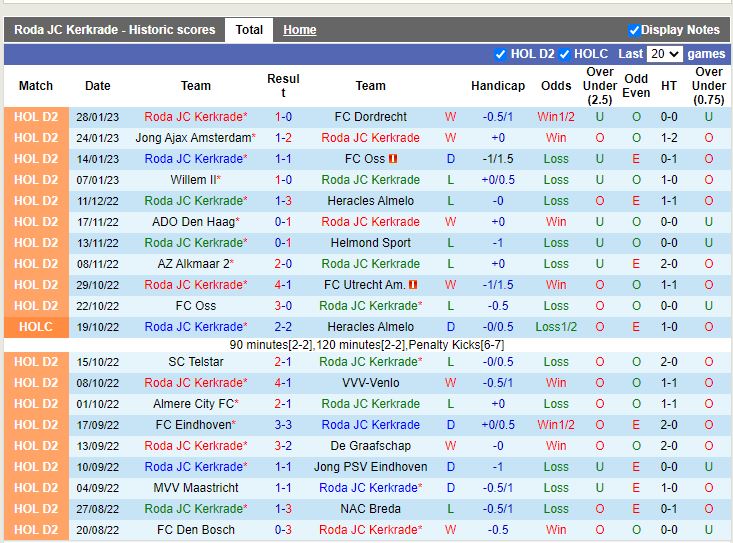Click the -1/1.5 handicap in the FC Oss 14/01/23 row
Viewport: 733px width, 543px height.
pos(498,159)
